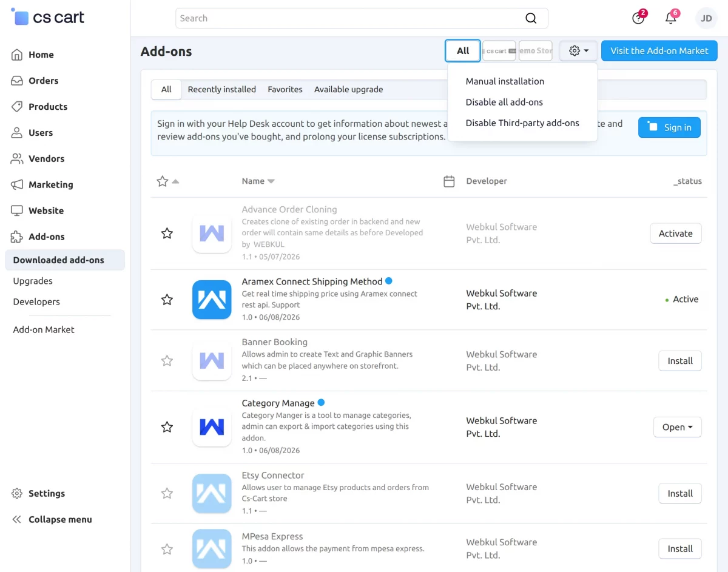Open the JD user avatar menu
The height and width of the screenshot is (572, 728).
click(x=706, y=18)
